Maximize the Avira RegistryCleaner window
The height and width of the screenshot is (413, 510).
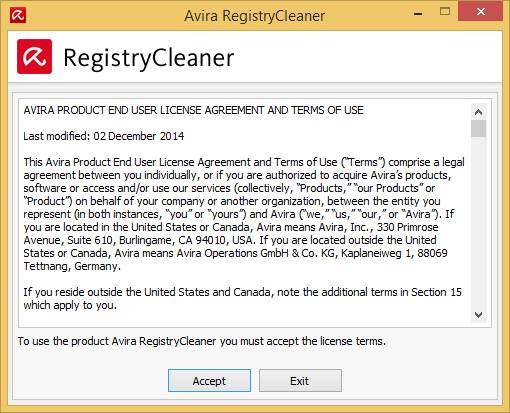coord(445,12)
